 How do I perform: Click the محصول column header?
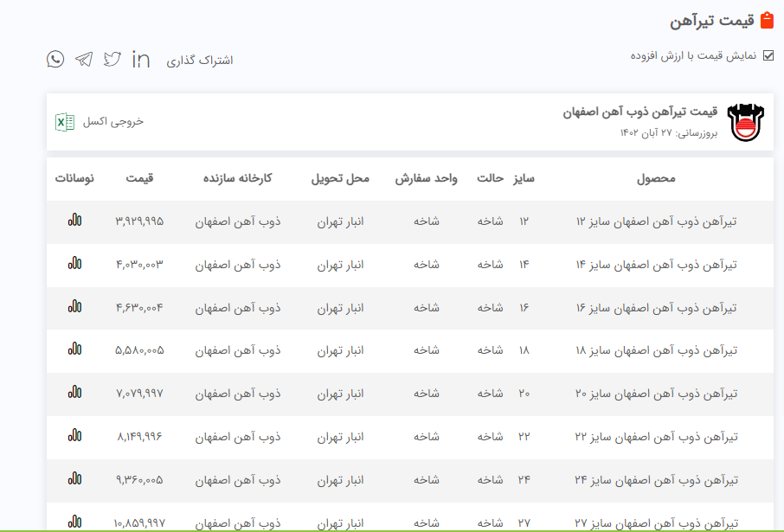[x=656, y=178]
